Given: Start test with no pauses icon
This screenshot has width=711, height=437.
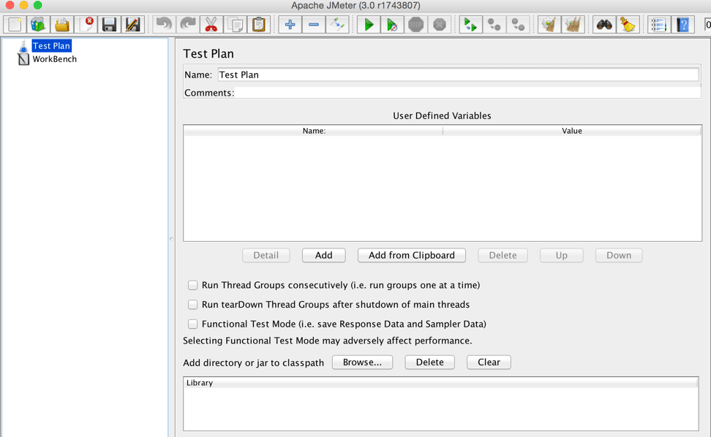Looking at the screenshot, I should (392, 24).
